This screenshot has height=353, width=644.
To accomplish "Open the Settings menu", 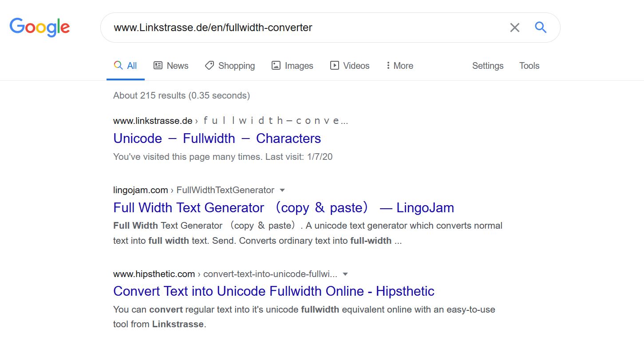I will pos(487,66).
